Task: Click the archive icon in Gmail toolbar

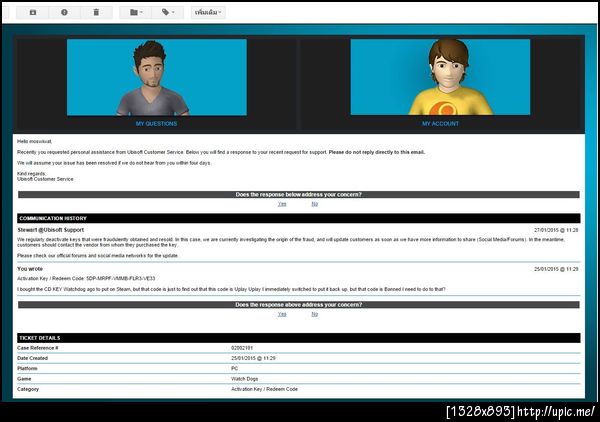Action: (x=33, y=12)
